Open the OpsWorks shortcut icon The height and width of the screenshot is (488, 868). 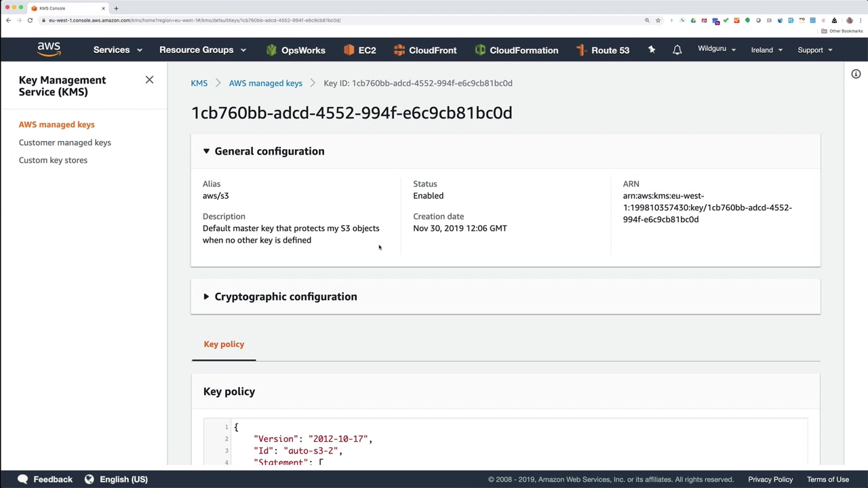point(272,50)
